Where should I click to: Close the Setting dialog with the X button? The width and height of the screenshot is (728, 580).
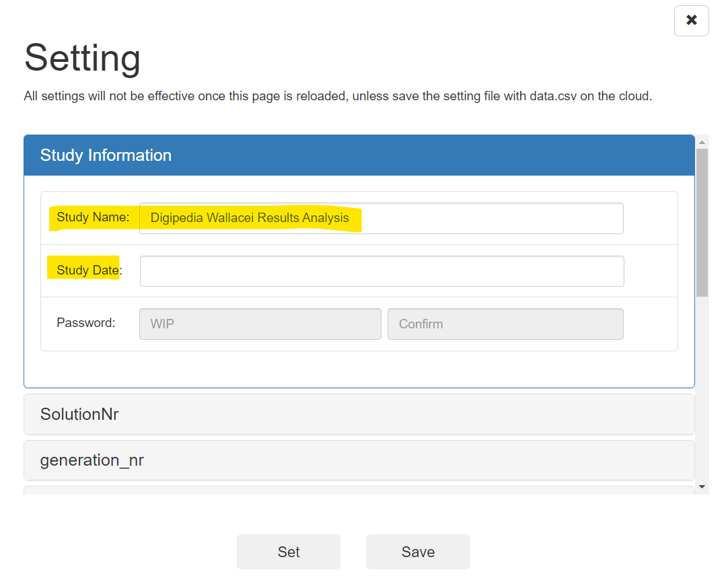[691, 21]
